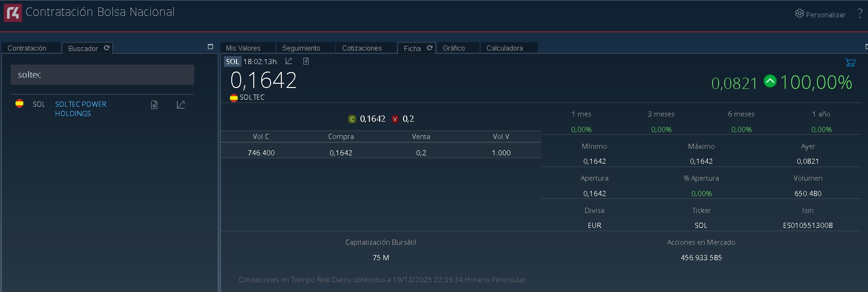Click the SOL ticker label above the price

point(232,62)
